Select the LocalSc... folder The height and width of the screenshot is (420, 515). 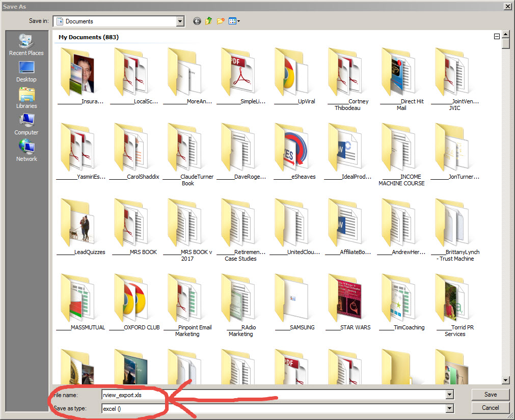pyautogui.click(x=134, y=76)
